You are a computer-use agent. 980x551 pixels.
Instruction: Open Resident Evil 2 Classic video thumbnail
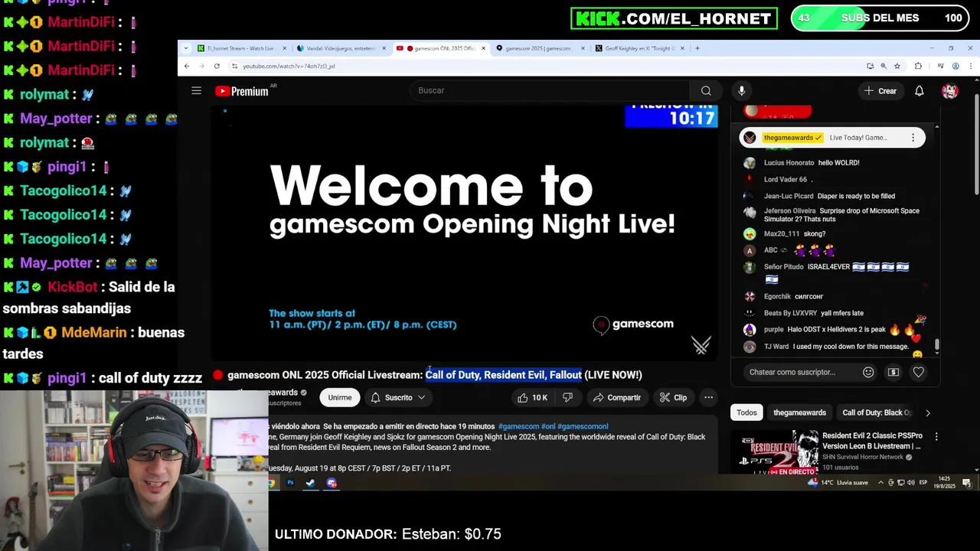(x=773, y=451)
